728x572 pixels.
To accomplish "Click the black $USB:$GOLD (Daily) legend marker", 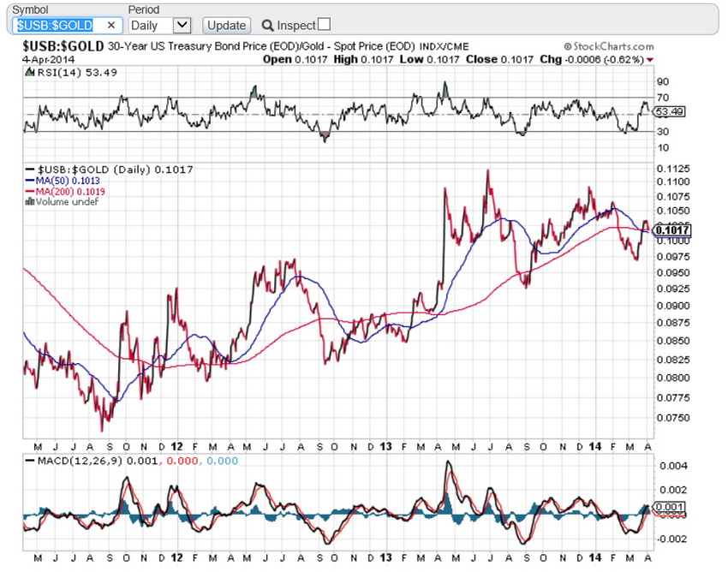I will click(x=30, y=170).
